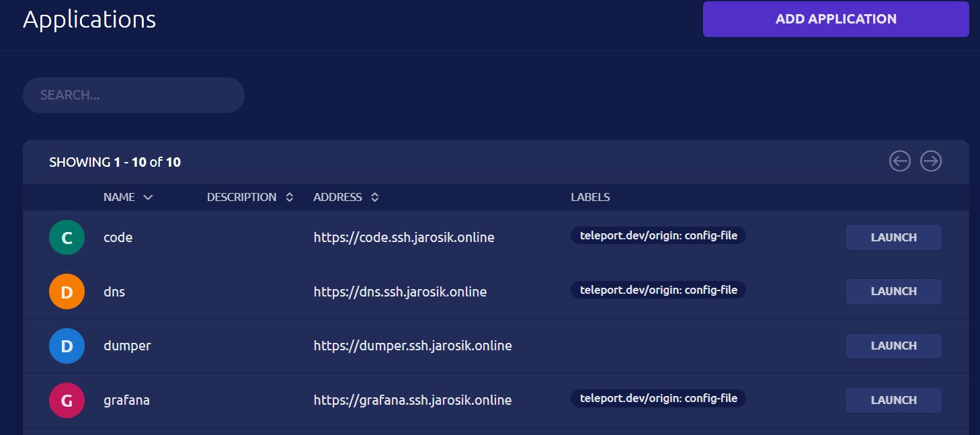The width and height of the screenshot is (980, 435).
Task: Launch the dumper application
Action: coord(893,346)
